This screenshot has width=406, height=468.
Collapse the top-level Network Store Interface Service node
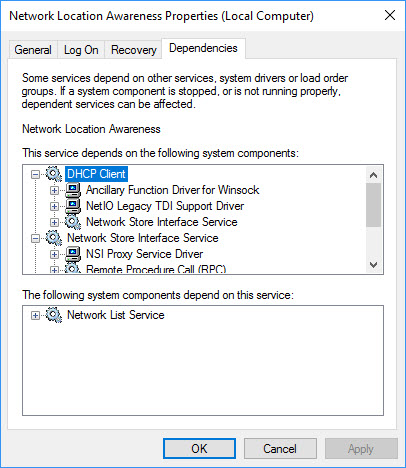tap(35, 238)
